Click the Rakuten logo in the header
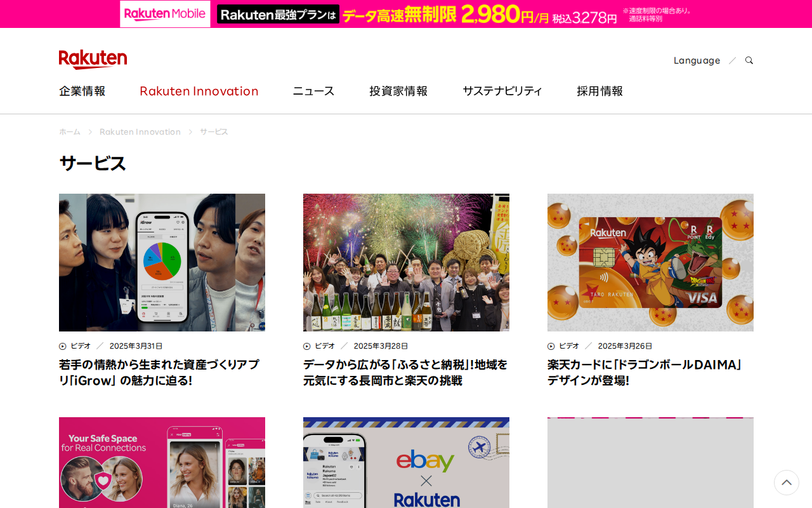The width and height of the screenshot is (812, 508). (93, 58)
